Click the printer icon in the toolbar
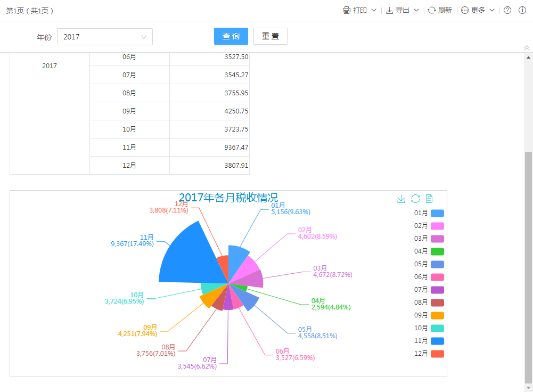The width and height of the screenshot is (533, 392). click(x=347, y=10)
